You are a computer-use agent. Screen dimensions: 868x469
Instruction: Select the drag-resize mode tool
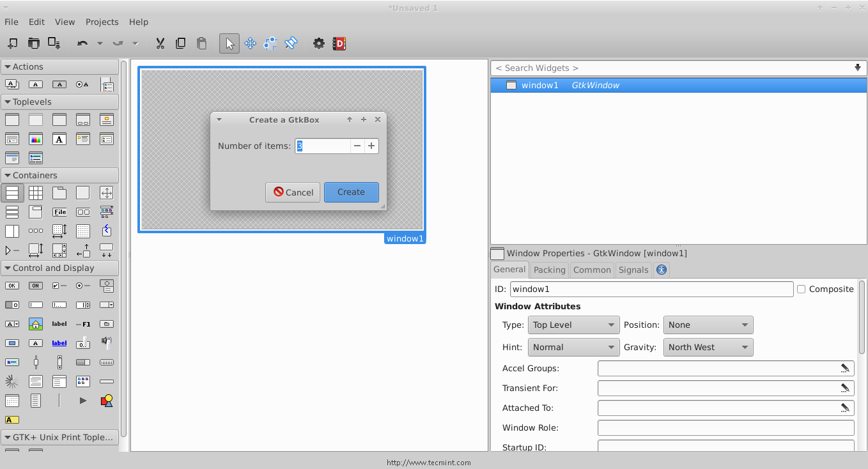click(x=250, y=43)
